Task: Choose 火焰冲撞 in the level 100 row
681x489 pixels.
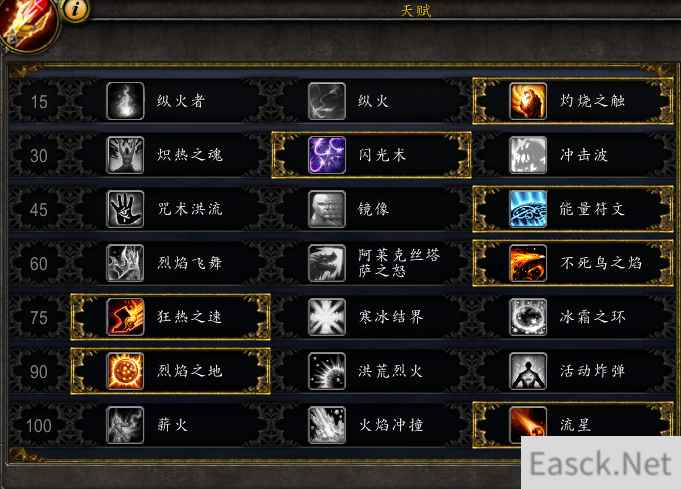Action: (x=371, y=425)
